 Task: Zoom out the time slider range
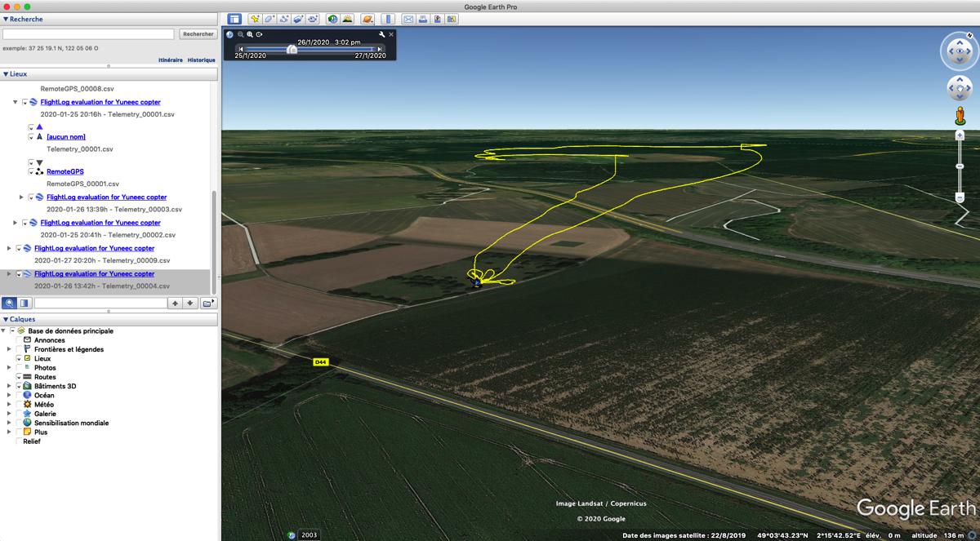(240, 34)
